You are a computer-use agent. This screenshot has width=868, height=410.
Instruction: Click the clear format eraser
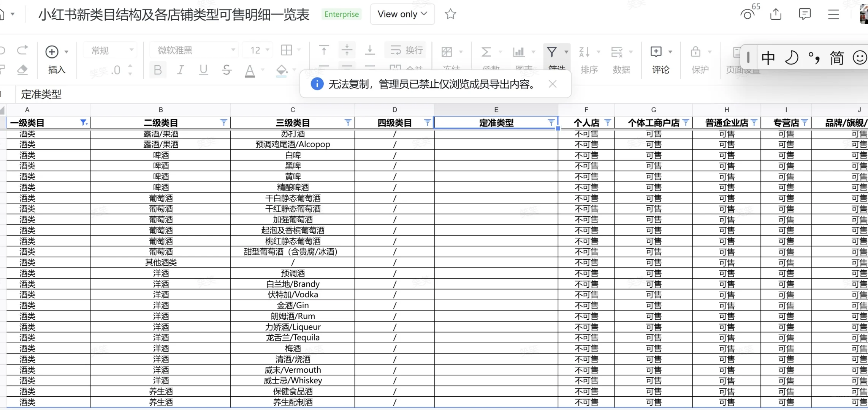22,70
